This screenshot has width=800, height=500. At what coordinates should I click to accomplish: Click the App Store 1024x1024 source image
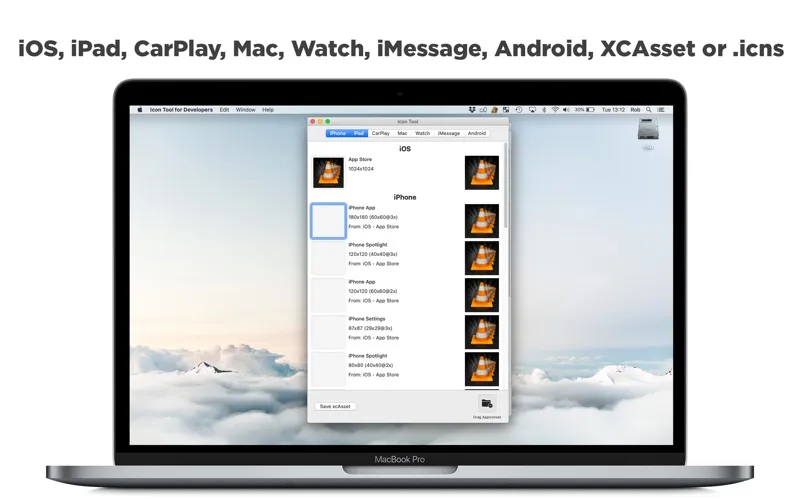(x=328, y=172)
